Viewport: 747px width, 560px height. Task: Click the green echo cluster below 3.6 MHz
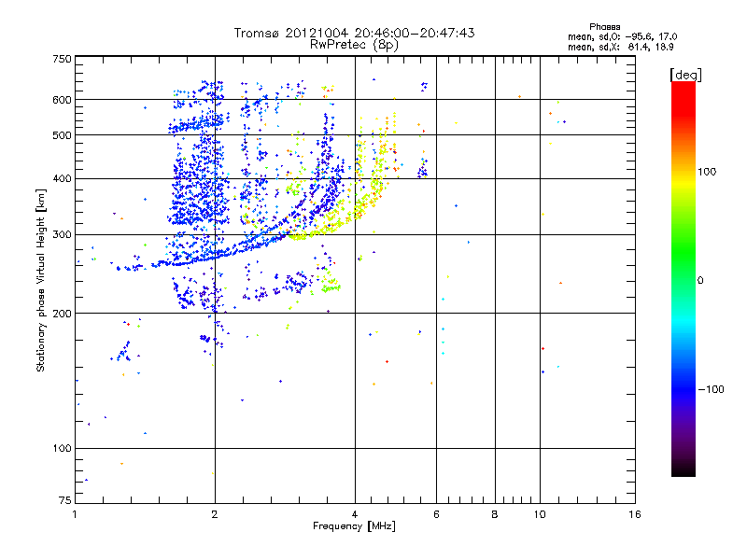coord(331,286)
